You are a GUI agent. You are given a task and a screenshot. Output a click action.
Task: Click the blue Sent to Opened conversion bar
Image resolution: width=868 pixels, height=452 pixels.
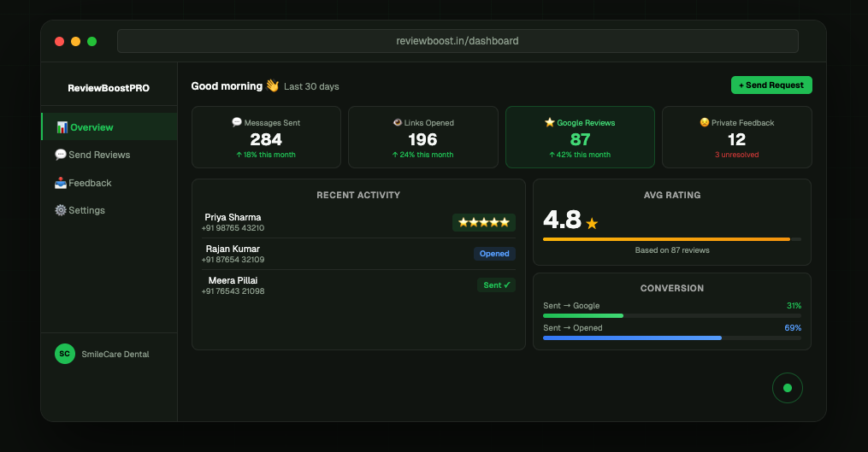point(632,338)
